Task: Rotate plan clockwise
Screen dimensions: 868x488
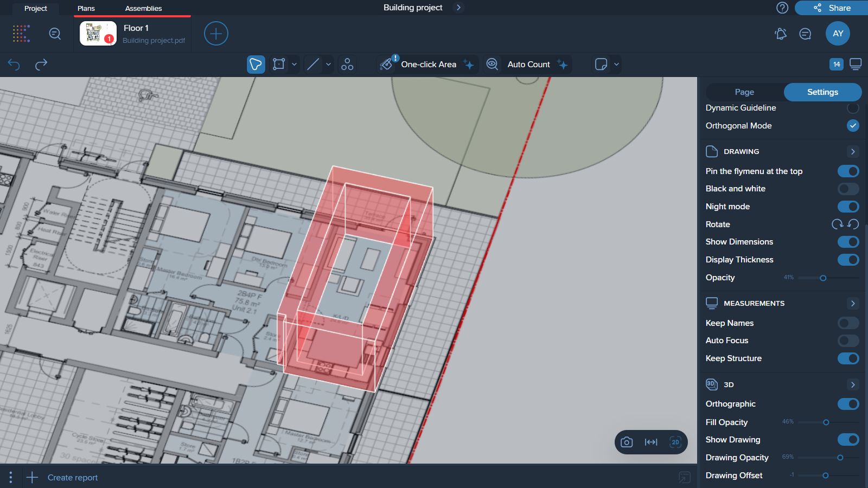Action: pyautogui.click(x=838, y=224)
